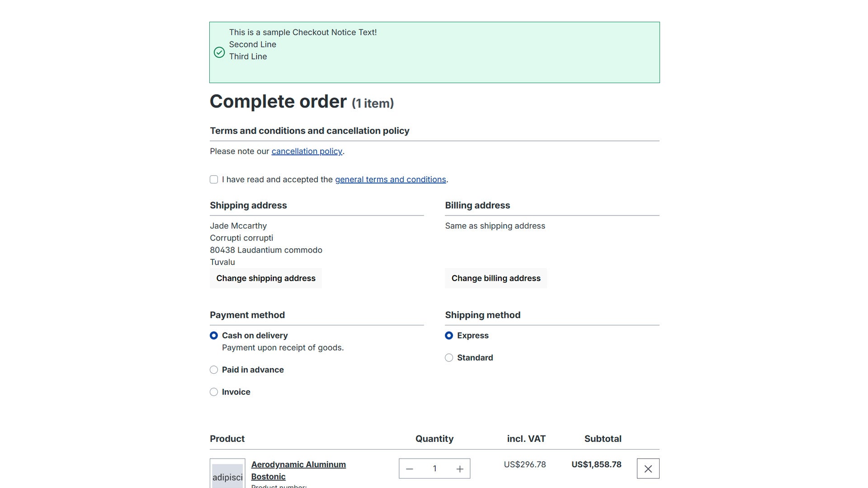Click the green checkmark notice icon
Image resolution: width=868 pixels, height=488 pixels.
pyautogui.click(x=219, y=52)
